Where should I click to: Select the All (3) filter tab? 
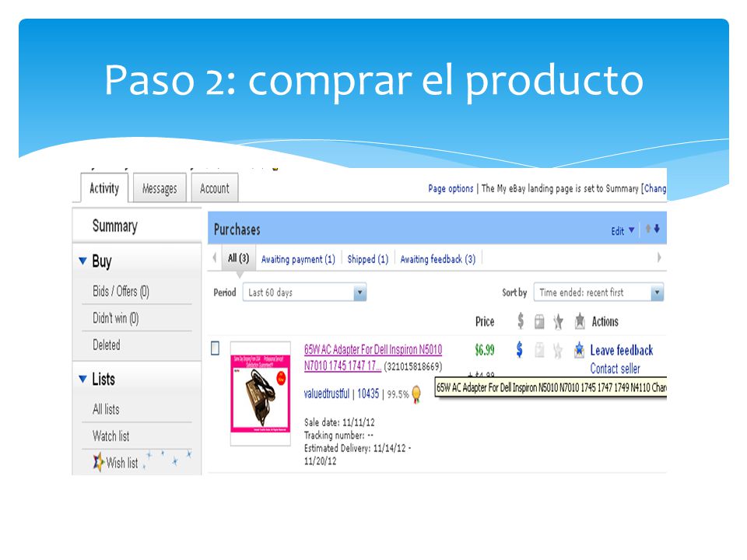[238, 258]
